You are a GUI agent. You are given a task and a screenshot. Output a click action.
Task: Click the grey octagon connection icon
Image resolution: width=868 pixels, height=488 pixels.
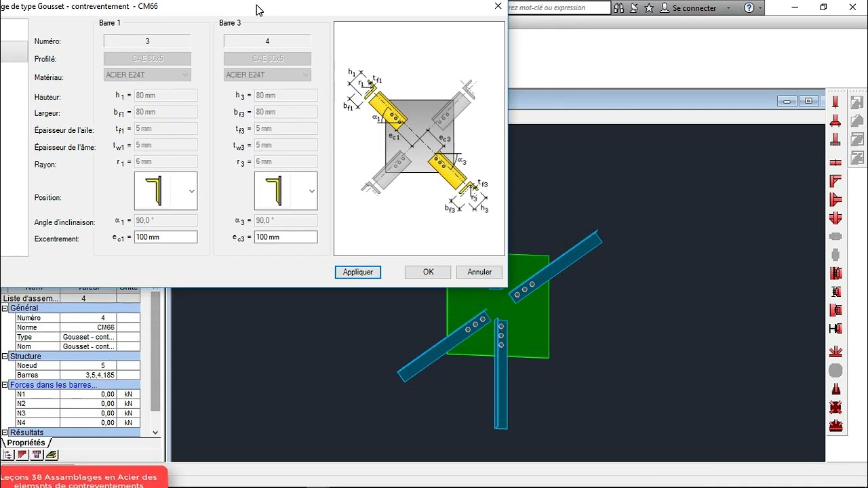835,371
